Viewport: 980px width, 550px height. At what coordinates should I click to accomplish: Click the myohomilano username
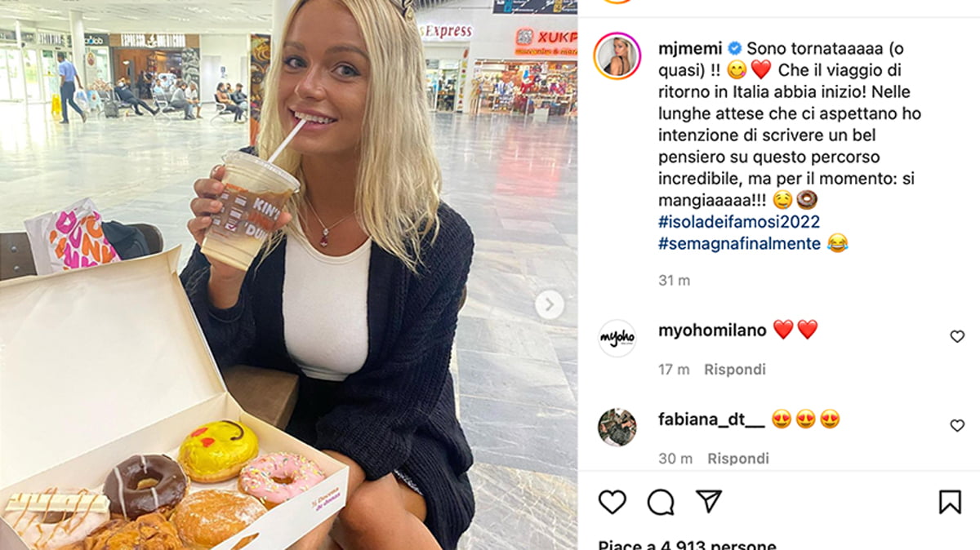(712, 330)
